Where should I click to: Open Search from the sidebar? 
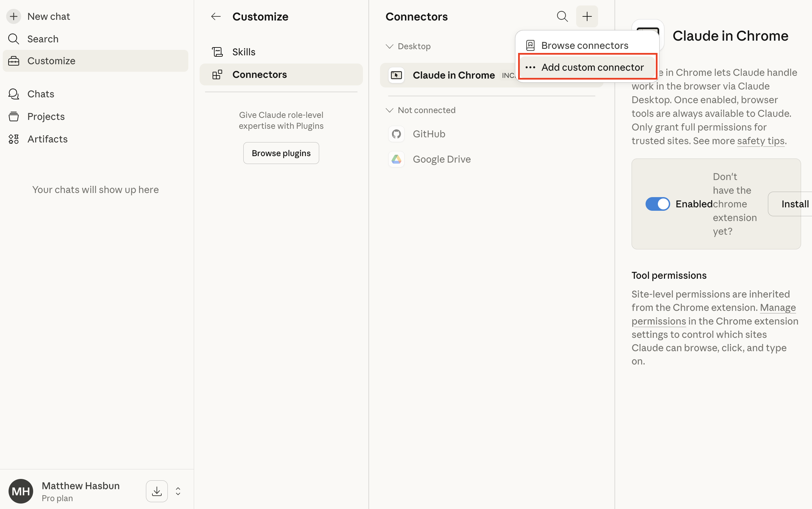[x=43, y=39]
